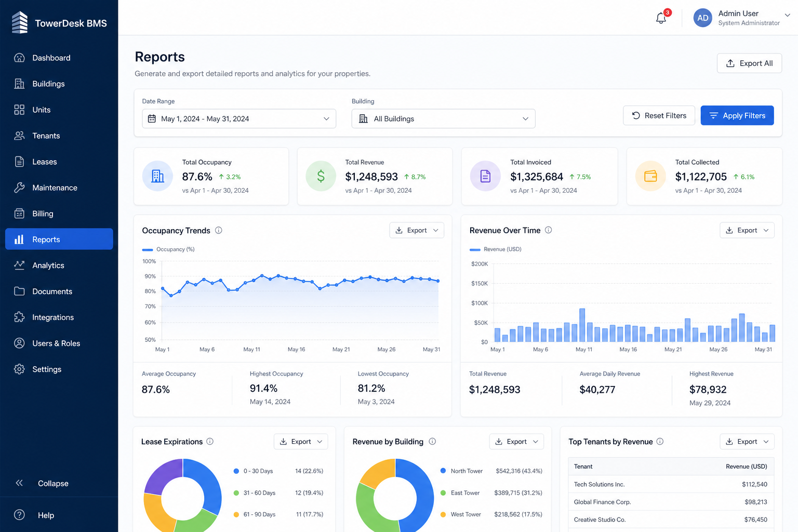798x532 pixels.
Task: Collapse the sidebar
Action: click(42, 483)
